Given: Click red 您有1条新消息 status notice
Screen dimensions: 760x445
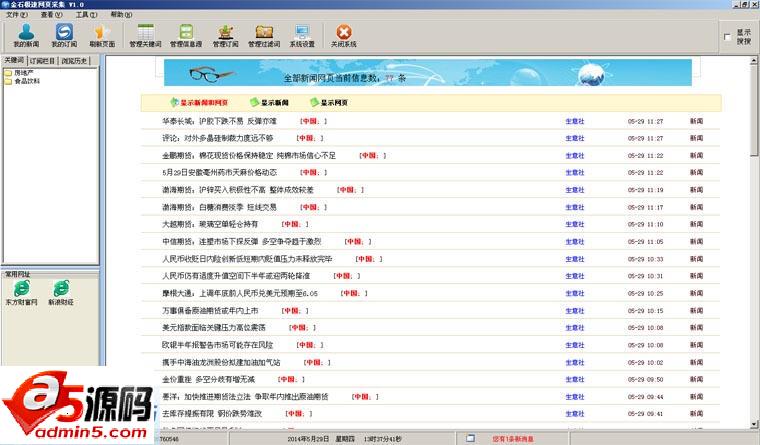Looking at the screenshot, I should click(x=513, y=439).
